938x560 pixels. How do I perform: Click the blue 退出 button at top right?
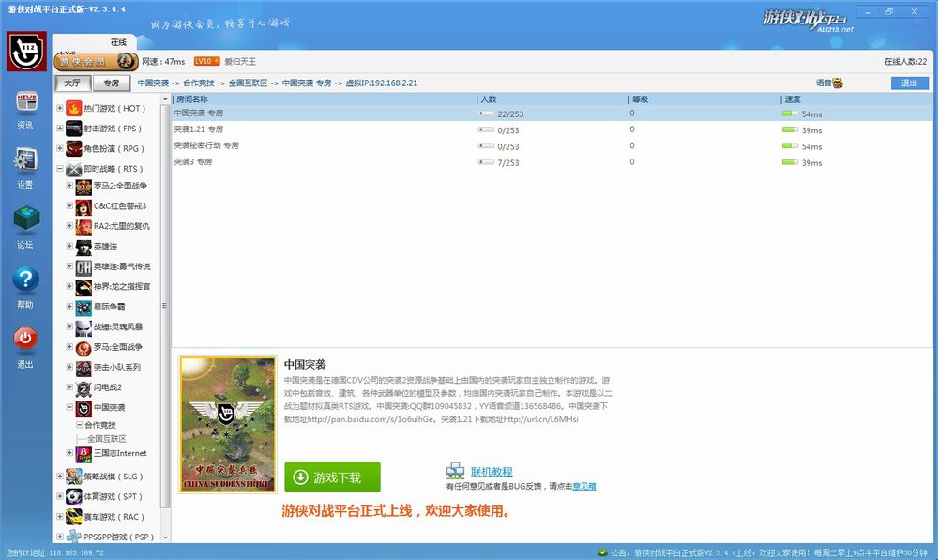[909, 83]
